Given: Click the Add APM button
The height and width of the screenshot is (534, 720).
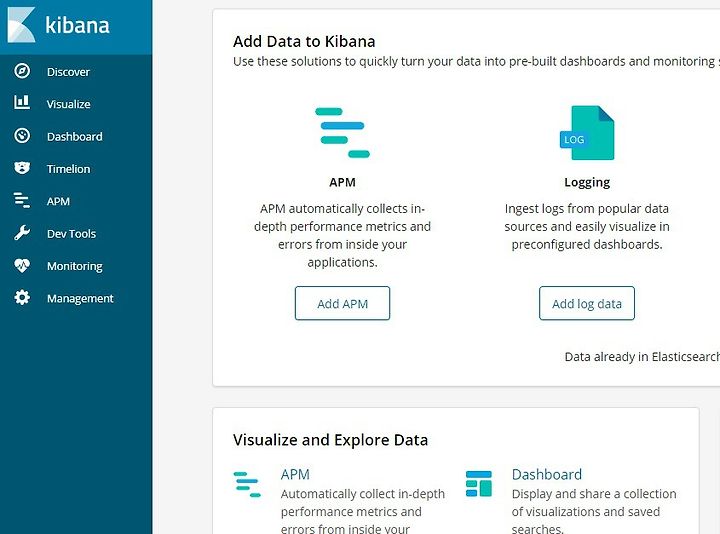Looking at the screenshot, I should 342,303.
